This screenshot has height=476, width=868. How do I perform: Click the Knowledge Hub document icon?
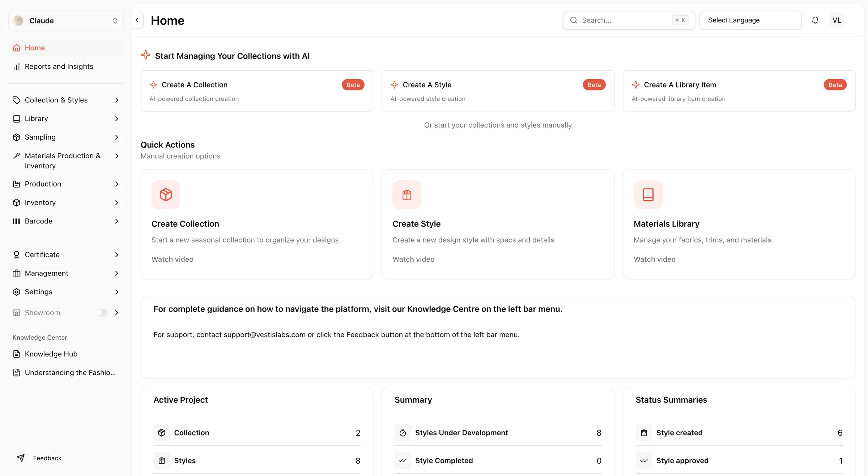[x=17, y=354]
